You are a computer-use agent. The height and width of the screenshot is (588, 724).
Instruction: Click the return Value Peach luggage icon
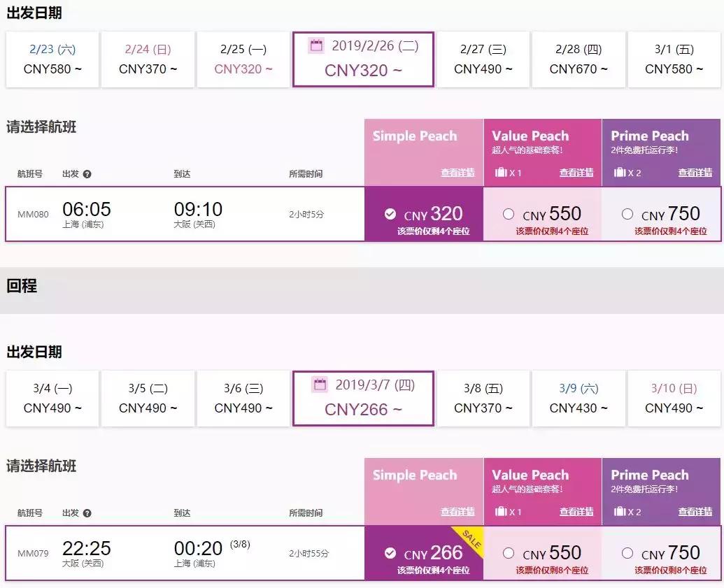coord(500,512)
